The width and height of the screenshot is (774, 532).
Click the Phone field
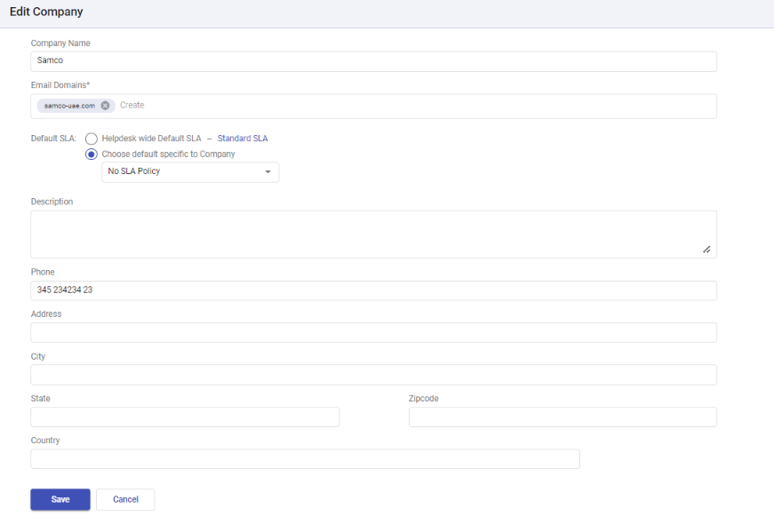pyautogui.click(x=374, y=290)
